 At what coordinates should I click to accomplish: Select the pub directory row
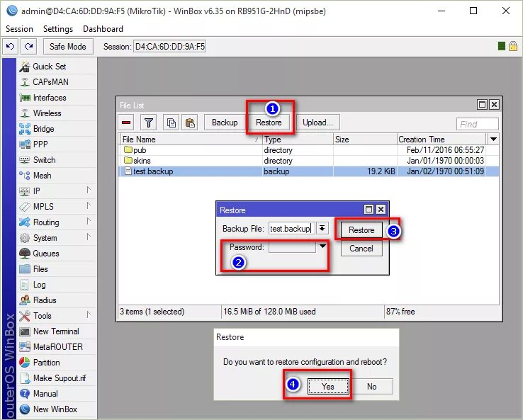click(309, 150)
